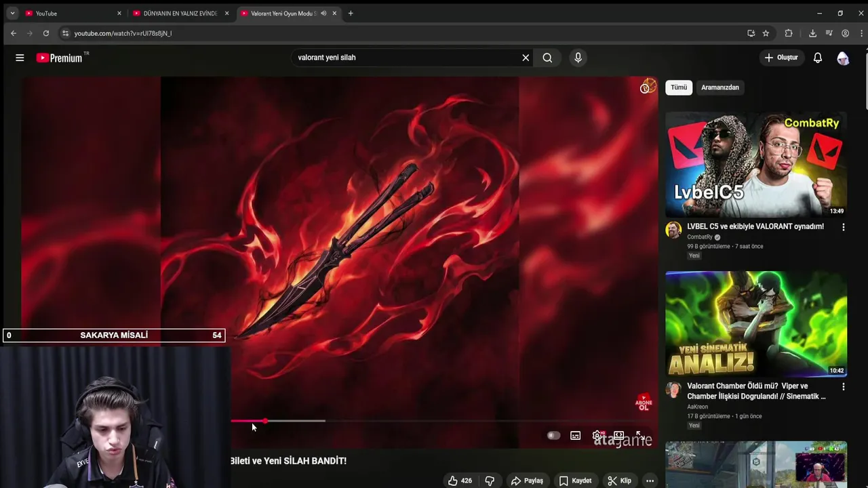Start voice search with microphone
The height and width of the screenshot is (488, 868).
coord(578,58)
